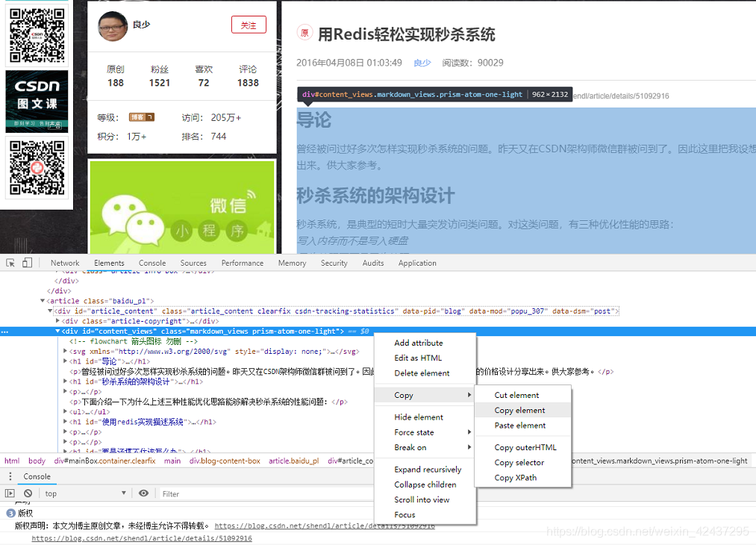This screenshot has width=756, height=545.
Task: Choose Expand recursively
Action: point(425,470)
